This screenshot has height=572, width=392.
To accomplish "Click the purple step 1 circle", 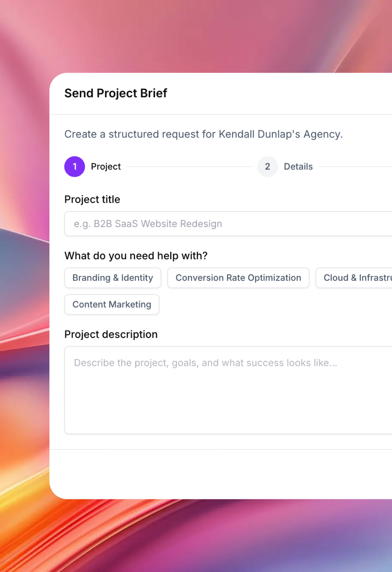I will (75, 166).
